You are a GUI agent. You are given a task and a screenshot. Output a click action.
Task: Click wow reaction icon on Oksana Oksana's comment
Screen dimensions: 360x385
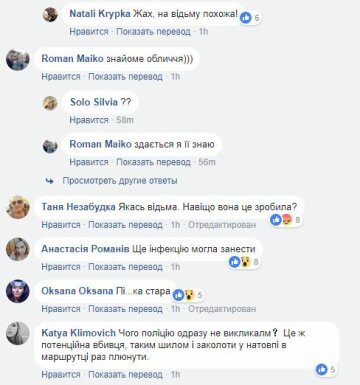click(x=189, y=295)
